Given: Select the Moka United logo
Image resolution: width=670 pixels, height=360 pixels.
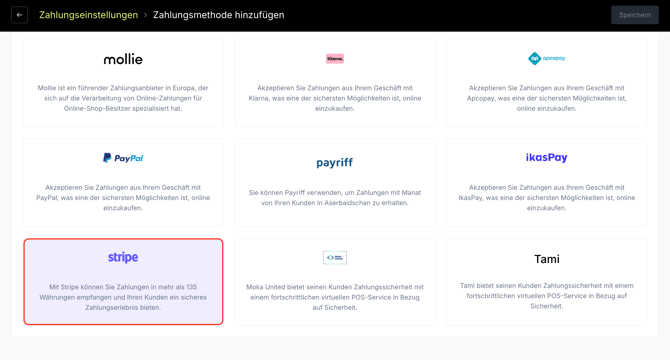Looking at the screenshot, I should pos(335,258).
